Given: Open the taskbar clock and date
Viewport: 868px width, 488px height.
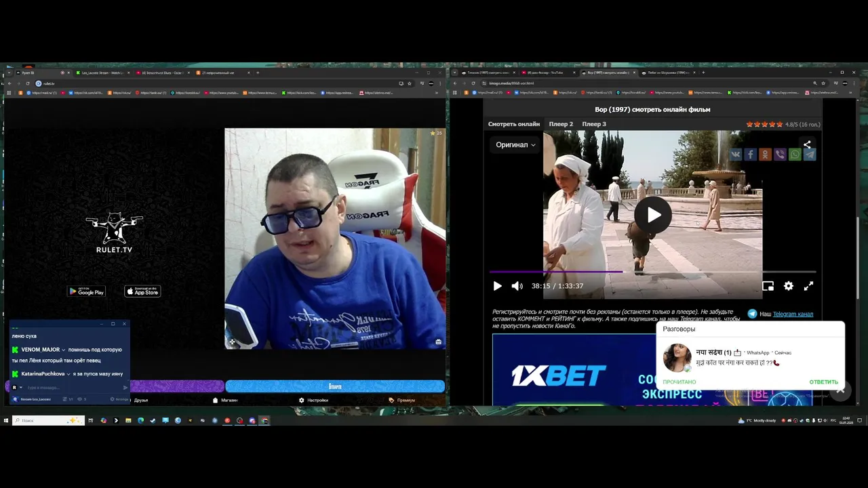Looking at the screenshot, I should (x=846, y=420).
